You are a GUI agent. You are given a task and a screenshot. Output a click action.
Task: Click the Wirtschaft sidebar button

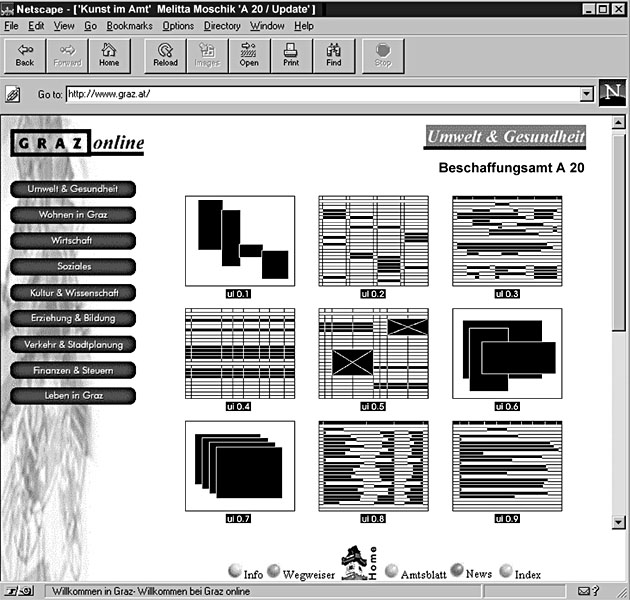(x=73, y=241)
